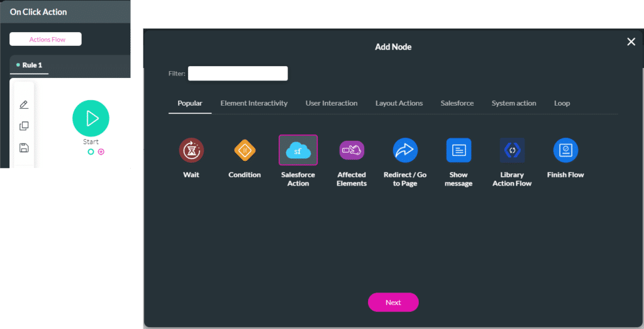This screenshot has height=329, width=644.
Task: Close the Add Node dialog
Action: point(631,42)
